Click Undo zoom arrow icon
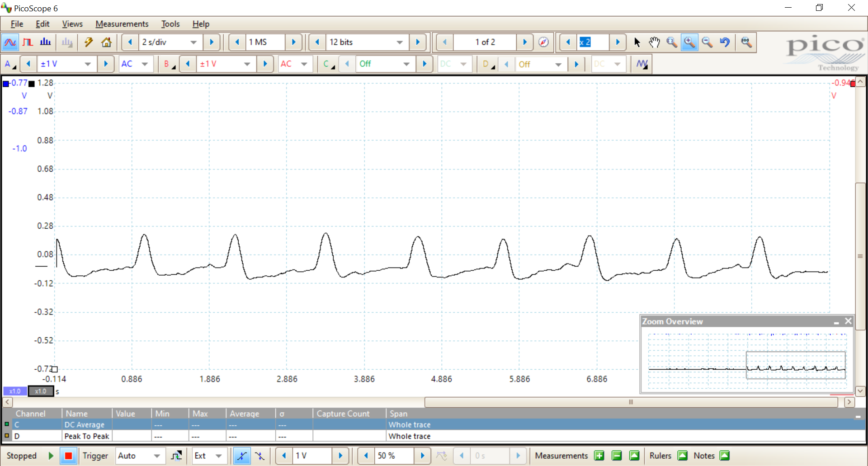This screenshot has height=466, width=868. click(725, 42)
